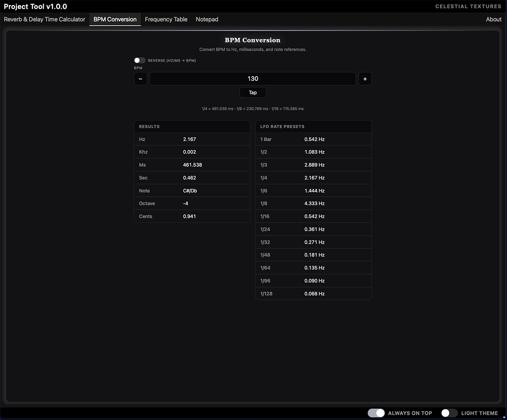Screen dimensions: 507x420
Task: Click the Project Tool v1.0.0 title
Action: tap(36, 7)
